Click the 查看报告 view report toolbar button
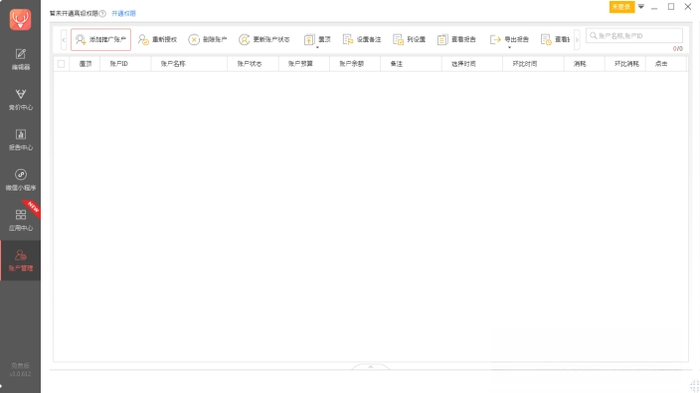 (x=457, y=39)
